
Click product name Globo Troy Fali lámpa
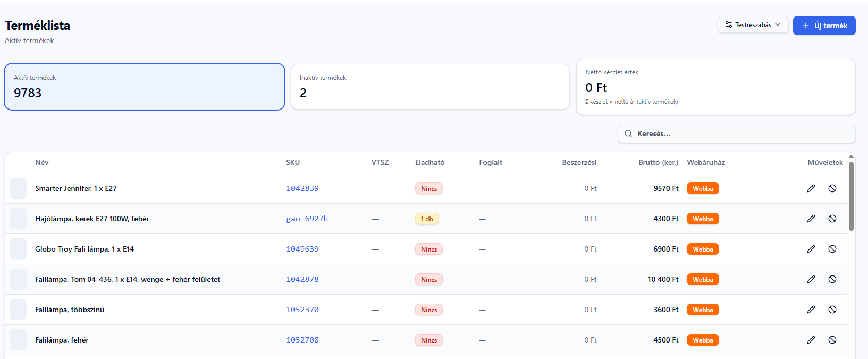[x=85, y=249]
